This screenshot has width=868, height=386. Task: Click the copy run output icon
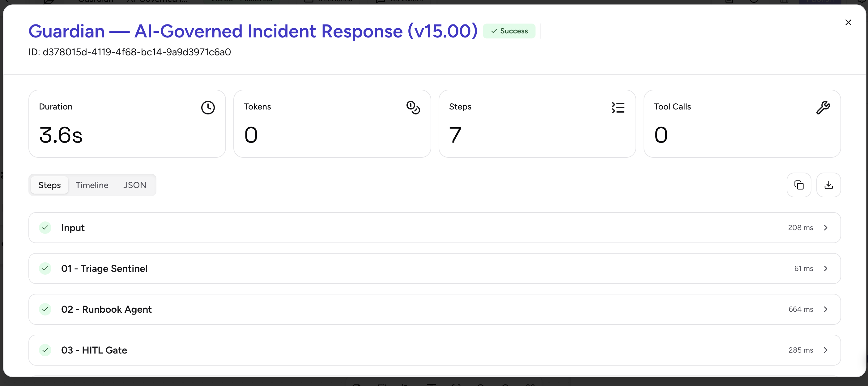coord(798,185)
